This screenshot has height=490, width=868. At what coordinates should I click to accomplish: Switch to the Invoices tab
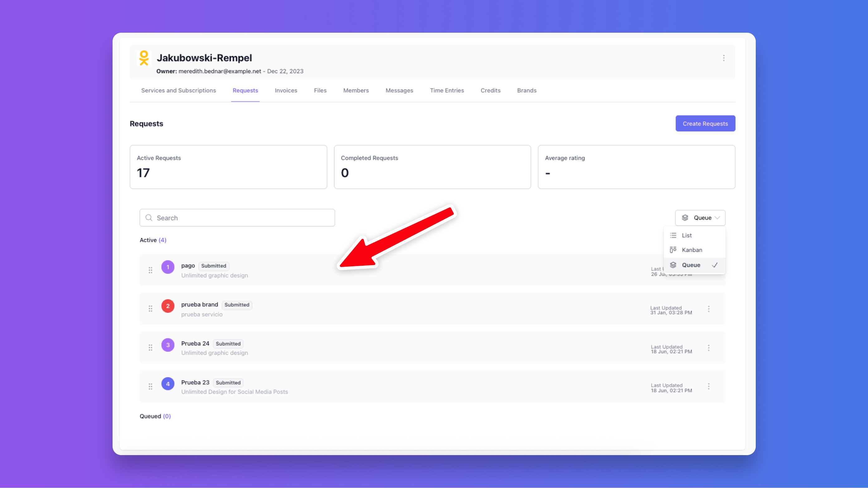coord(286,91)
